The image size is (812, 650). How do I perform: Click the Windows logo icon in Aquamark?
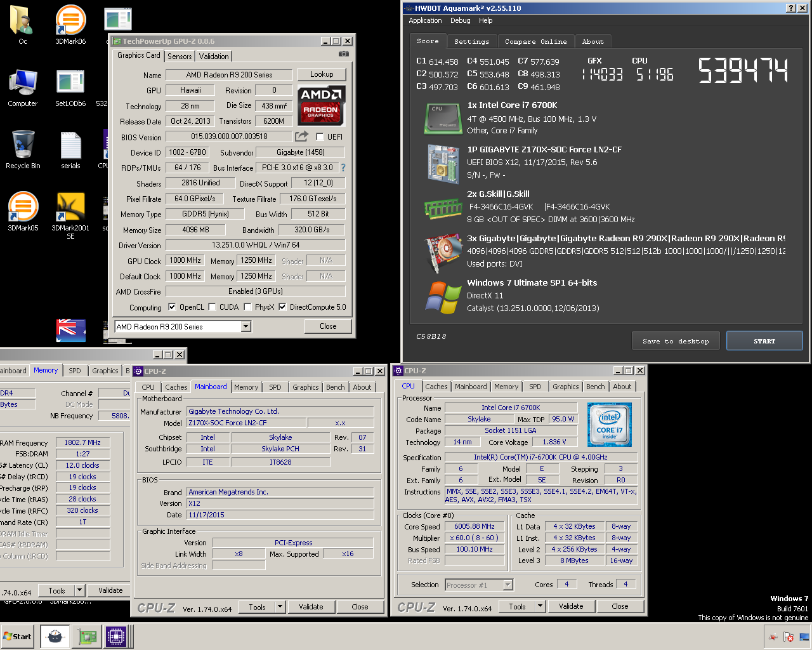click(443, 298)
